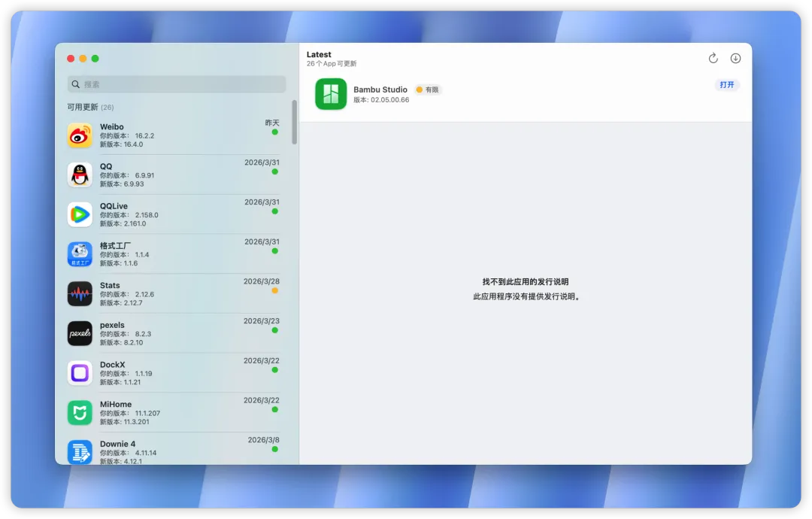This screenshot has width=812, height=519.
Task: Click the sidebar scrollbar
Action: point(295,123)
